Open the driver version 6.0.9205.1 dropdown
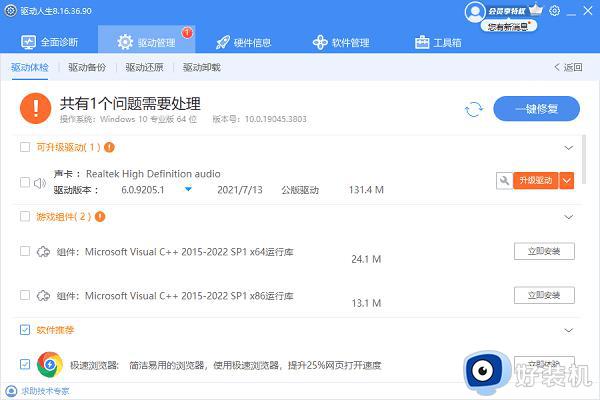 tap(188, 189)
